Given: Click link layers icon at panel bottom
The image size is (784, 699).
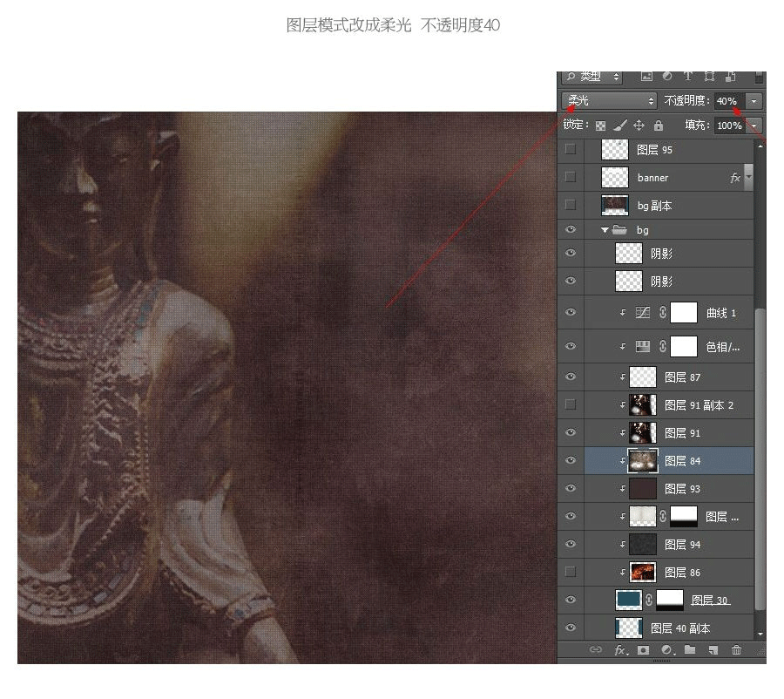Looking at the screenshot, I should point(596,649).
